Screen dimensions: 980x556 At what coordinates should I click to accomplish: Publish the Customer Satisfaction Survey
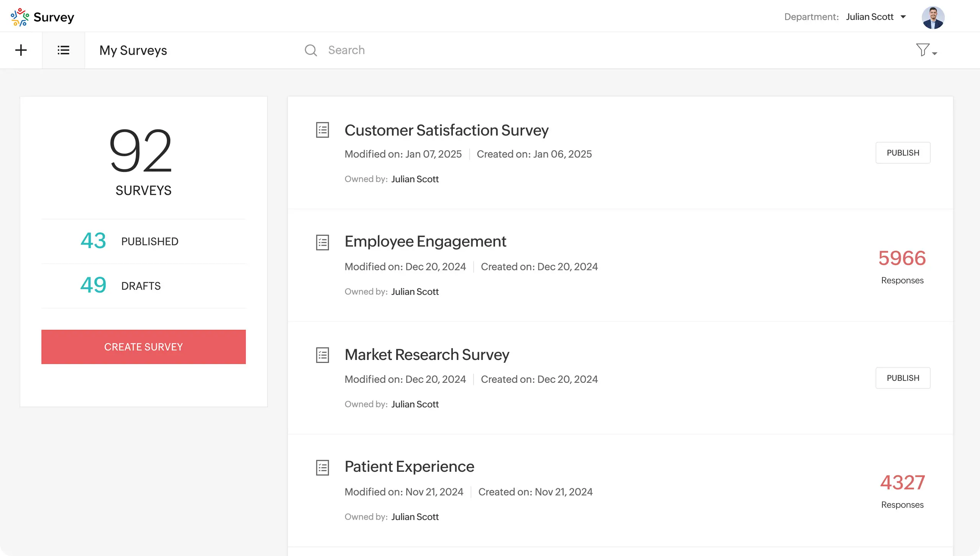click(x=903, y=152)
